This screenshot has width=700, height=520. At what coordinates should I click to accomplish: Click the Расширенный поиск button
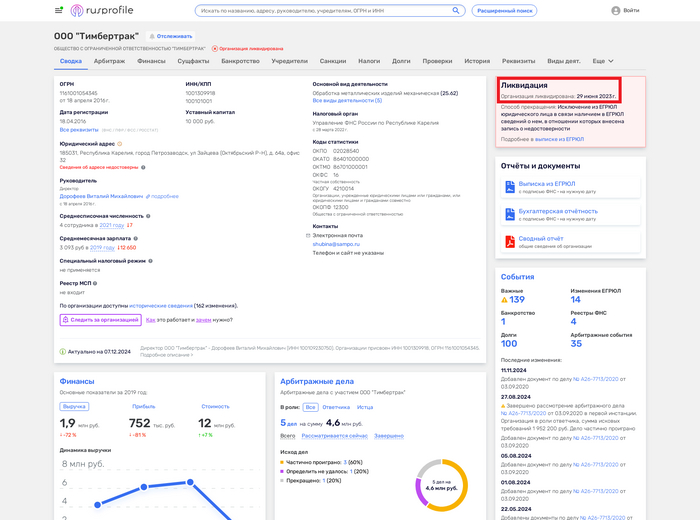(x=503, y=11)
